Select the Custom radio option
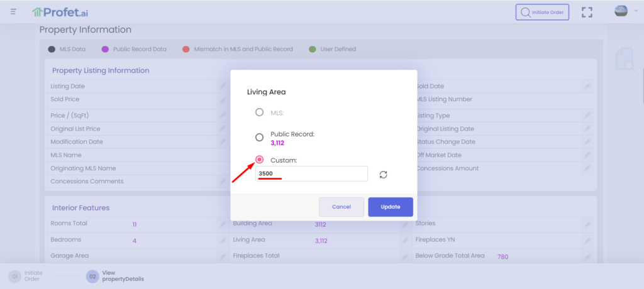Image resolution: width=644 pixels, height=289 pixels. point(259,160)
